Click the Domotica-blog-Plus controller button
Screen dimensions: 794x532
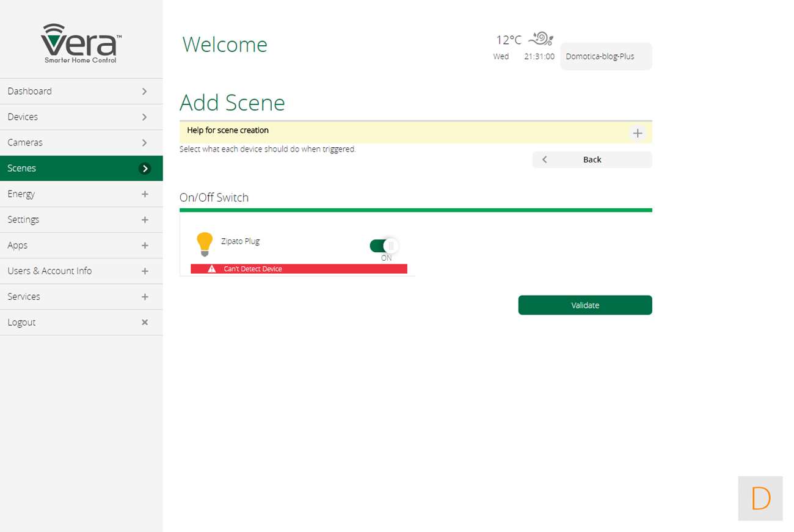coord(605,56)
